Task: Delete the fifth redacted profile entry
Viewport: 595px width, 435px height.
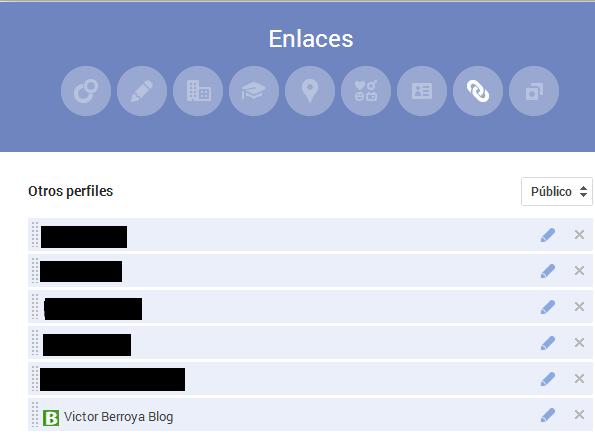Action: [579, 378]
